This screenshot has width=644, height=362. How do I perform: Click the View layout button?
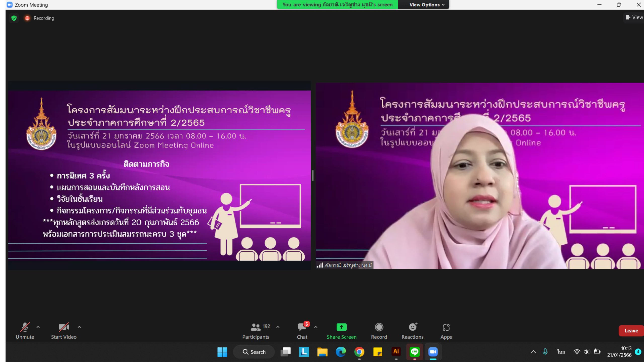[x=634, y=17]
